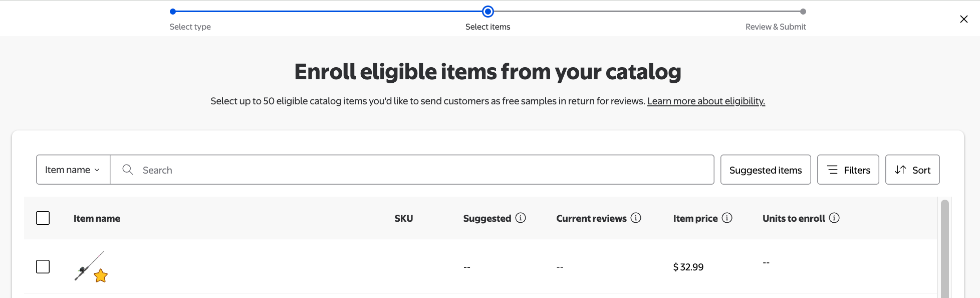Open the Sort options
This screenshot has height=298, width=980.
(x=912, y=170)
